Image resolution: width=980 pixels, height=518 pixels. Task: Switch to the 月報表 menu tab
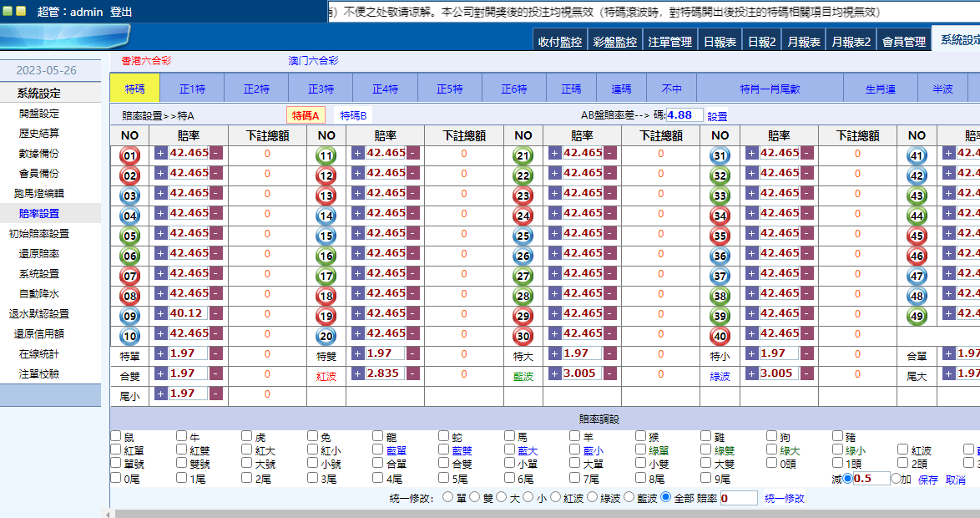tap(804, 42)
